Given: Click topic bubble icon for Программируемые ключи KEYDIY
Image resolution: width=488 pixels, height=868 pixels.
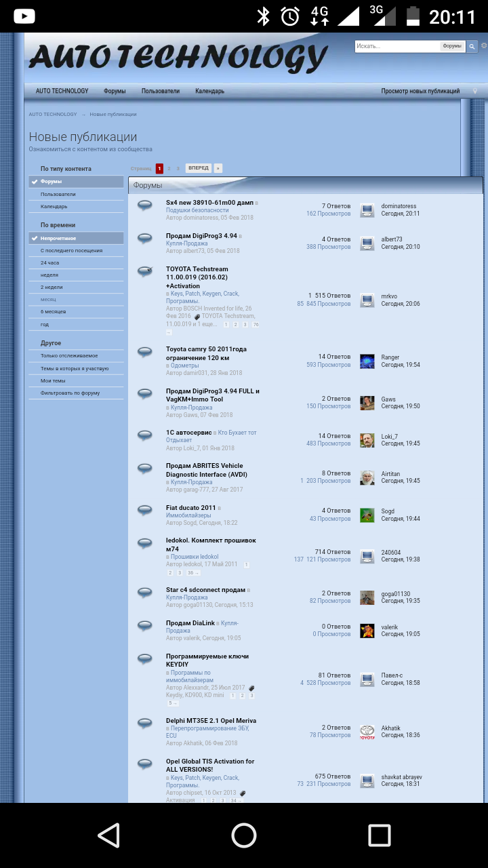Looking at the screenshot, I should 144,659.
